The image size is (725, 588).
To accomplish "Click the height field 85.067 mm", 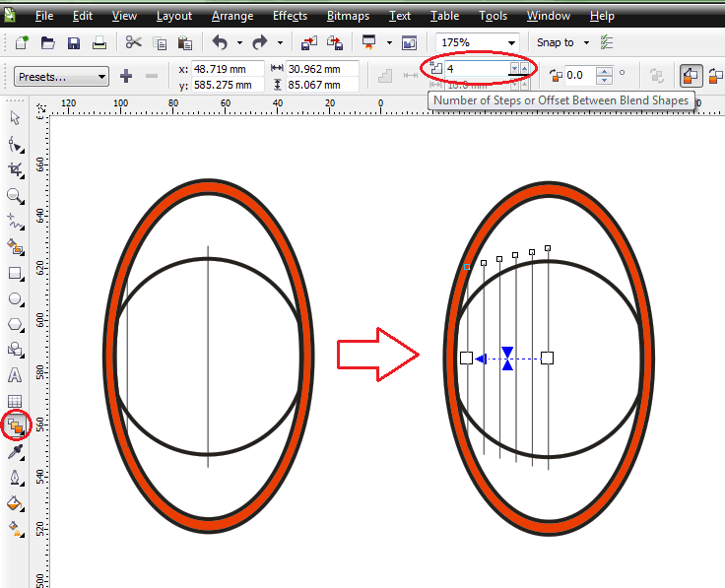I will tap(322, 85).
